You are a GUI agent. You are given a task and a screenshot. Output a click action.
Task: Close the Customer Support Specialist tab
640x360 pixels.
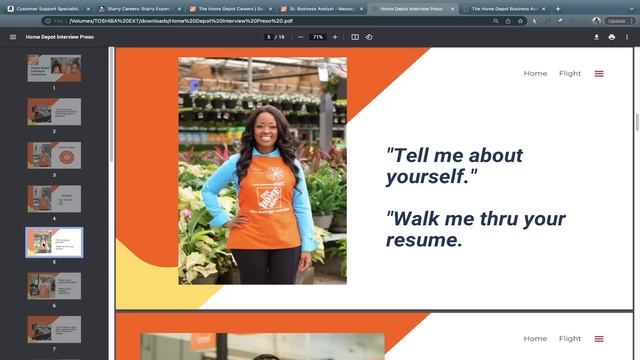tap(88, 9)
